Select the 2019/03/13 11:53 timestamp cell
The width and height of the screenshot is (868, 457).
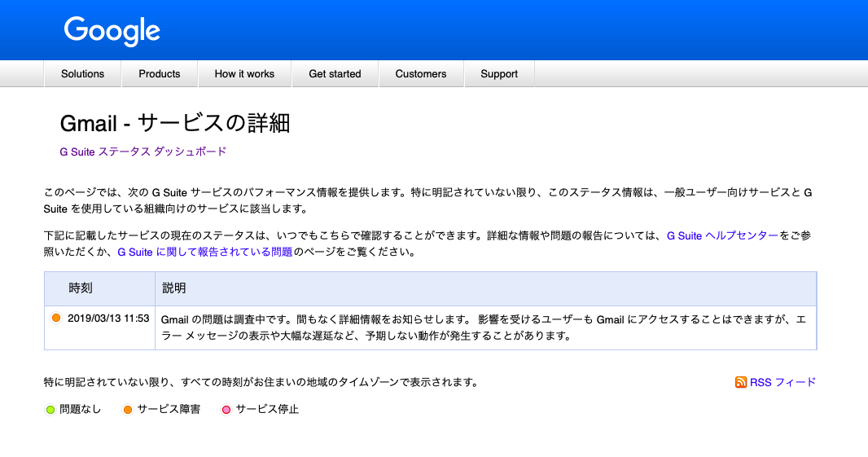(x=107, y=319)
